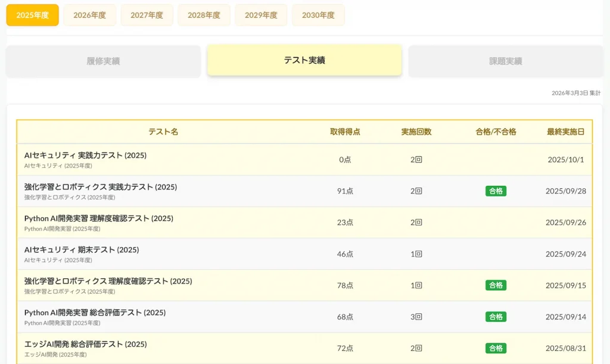Click 合格 badge in エッジAI開発 総合評価テスト row
The width and height of the screenshot is (610, 364).
click(496, 349)
